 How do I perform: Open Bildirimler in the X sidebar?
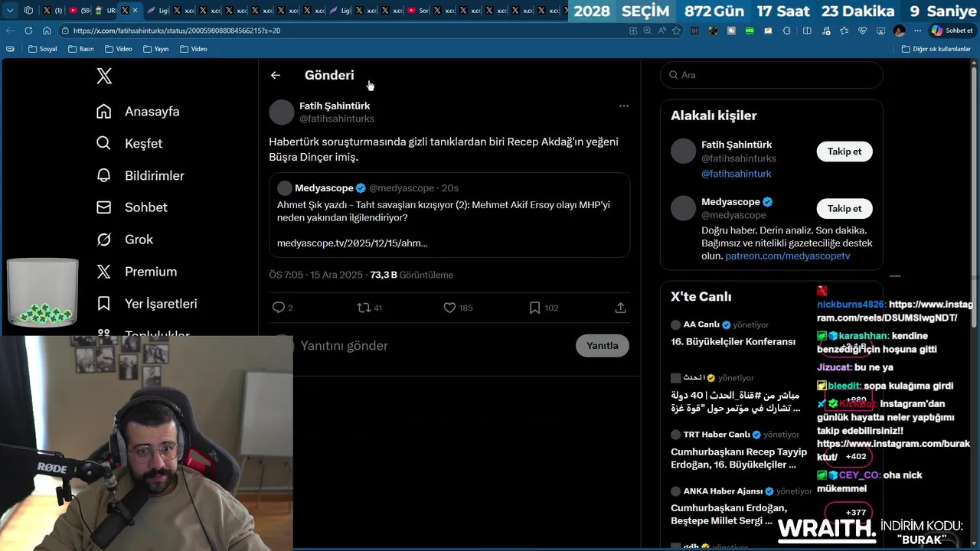(140, 176)
